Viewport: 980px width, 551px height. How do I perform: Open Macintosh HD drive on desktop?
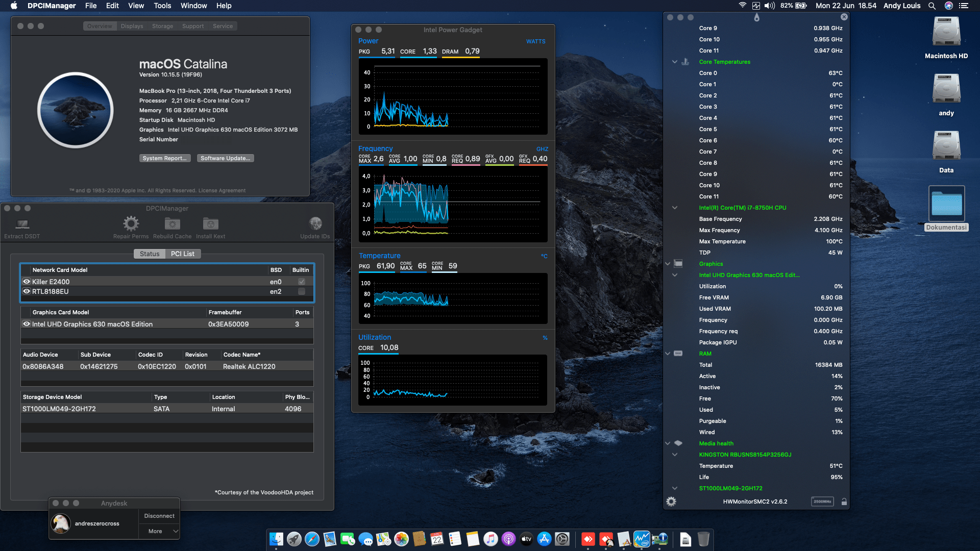coord(946,33)
